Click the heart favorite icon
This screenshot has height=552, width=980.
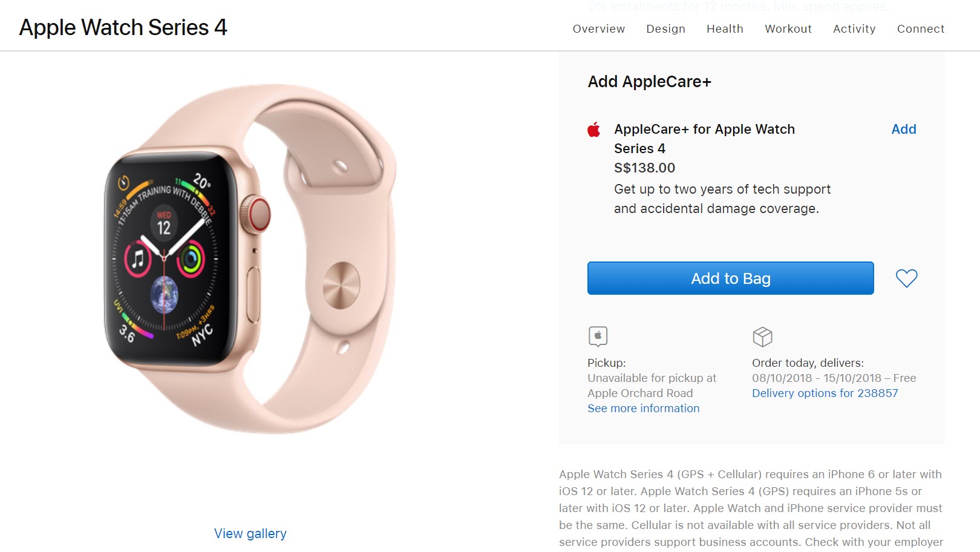pyautogui.click(x=906, y=278)
